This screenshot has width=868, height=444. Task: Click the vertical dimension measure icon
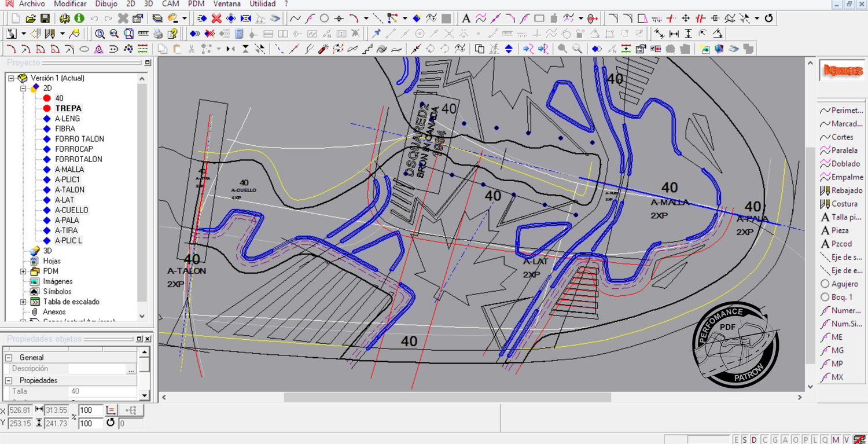point(688,34)
